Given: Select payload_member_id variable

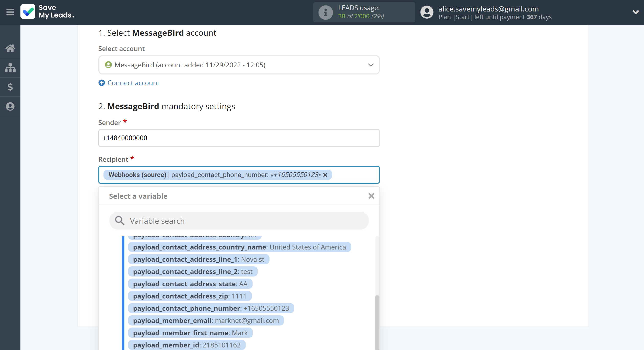Looking at the screenshot, I should point(187,345).
